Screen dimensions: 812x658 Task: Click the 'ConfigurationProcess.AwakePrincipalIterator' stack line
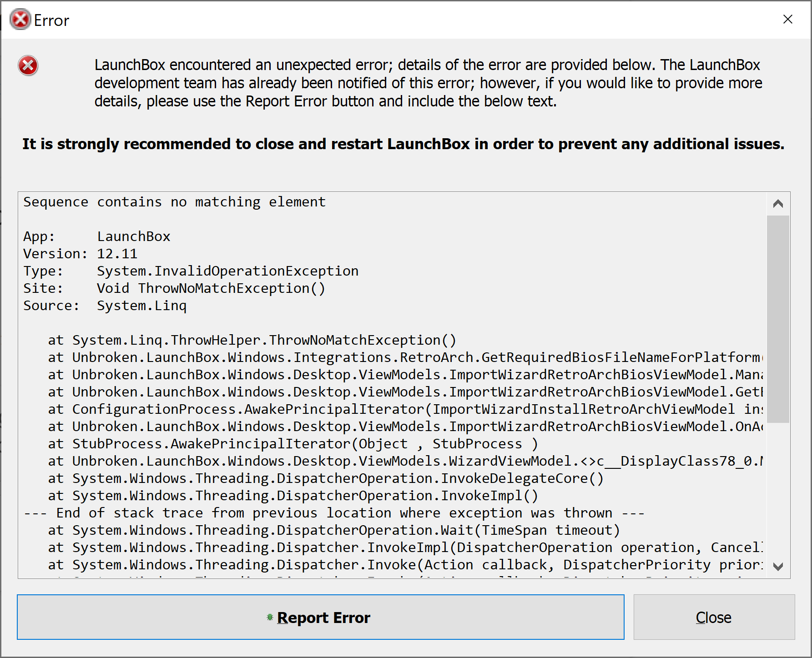pyautogui.click(x=405, y=409)
